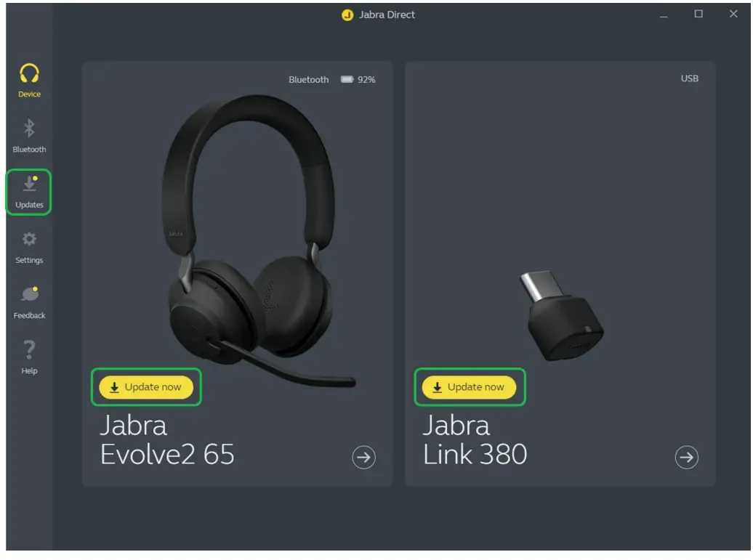
Task: Open the Feedback speech bubble icon
Action: point(29,293)
